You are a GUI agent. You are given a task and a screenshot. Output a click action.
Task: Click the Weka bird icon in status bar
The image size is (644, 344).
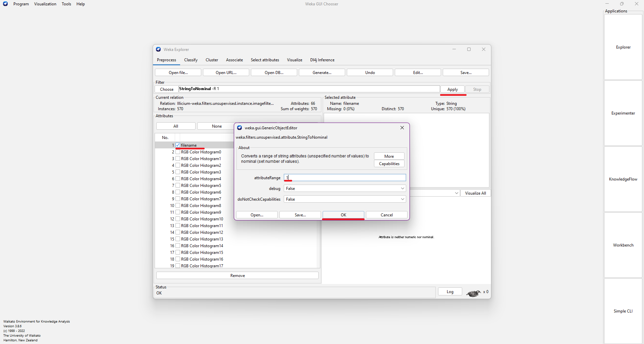pyautogui.click(x=473, y=293)
